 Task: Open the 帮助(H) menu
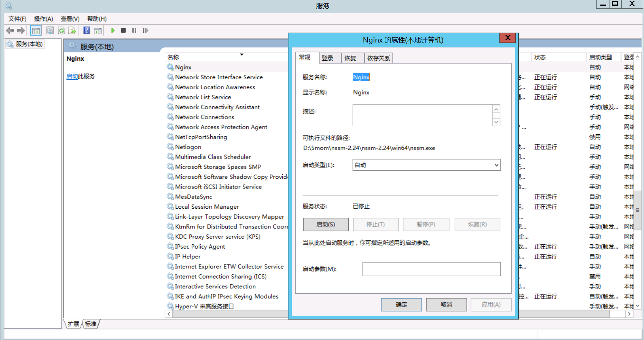click(x=97, y=19)
